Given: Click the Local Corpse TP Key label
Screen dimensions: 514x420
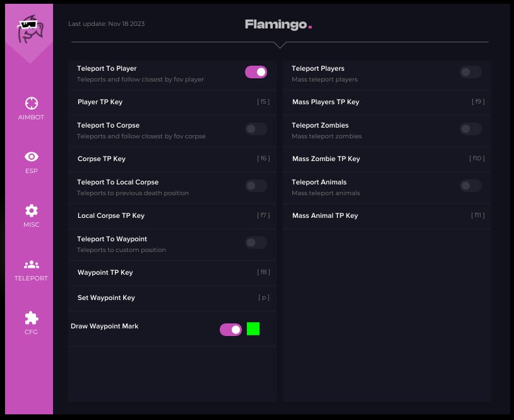Looking at the screenshot, I should [x=111, y=216].
